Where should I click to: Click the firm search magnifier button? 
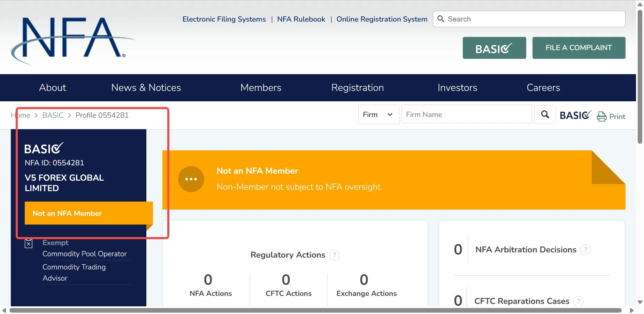pyautogui.click(x=545, y=115)
